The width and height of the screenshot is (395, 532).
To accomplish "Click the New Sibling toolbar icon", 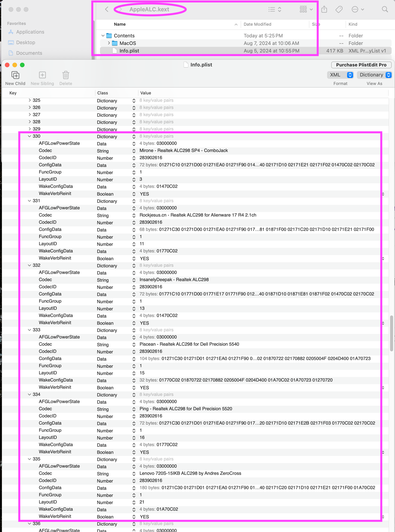I will point(42,75).
